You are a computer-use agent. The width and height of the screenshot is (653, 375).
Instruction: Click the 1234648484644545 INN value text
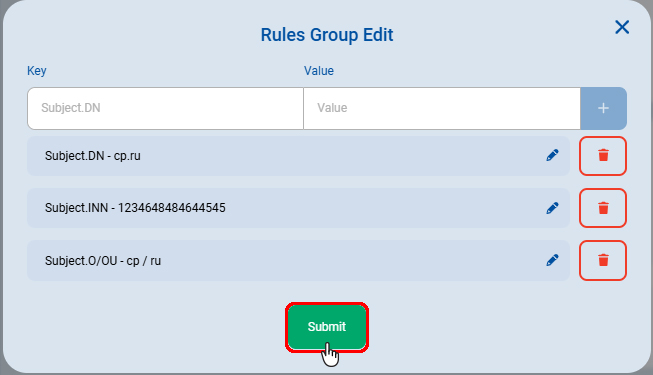[x=172, y=208]
